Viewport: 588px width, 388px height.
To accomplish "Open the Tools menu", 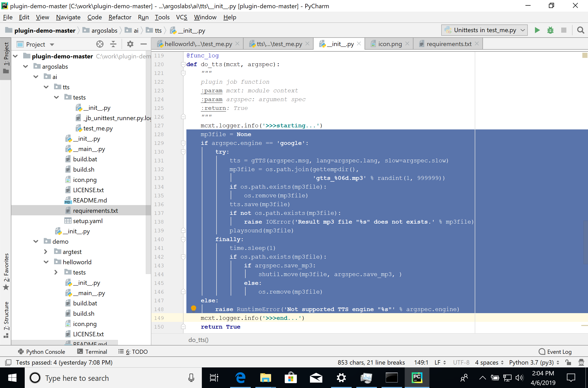I will pyautogui.click(x=162, y=17).
